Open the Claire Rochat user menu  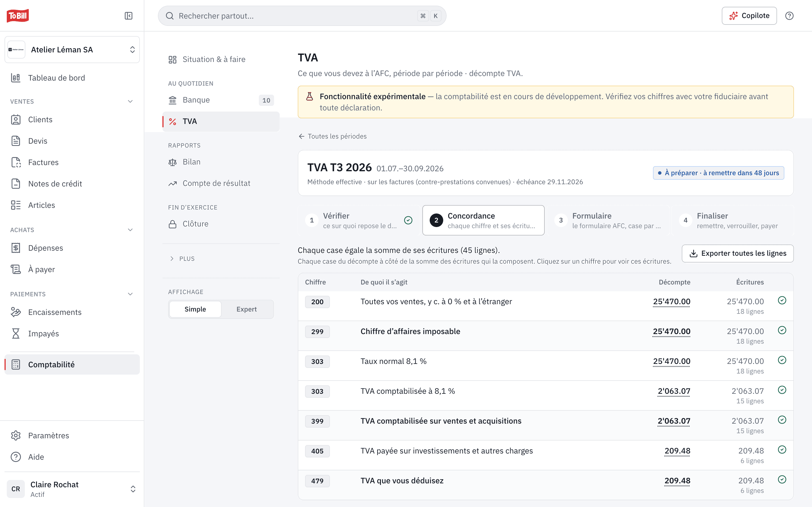pos(72,489)
